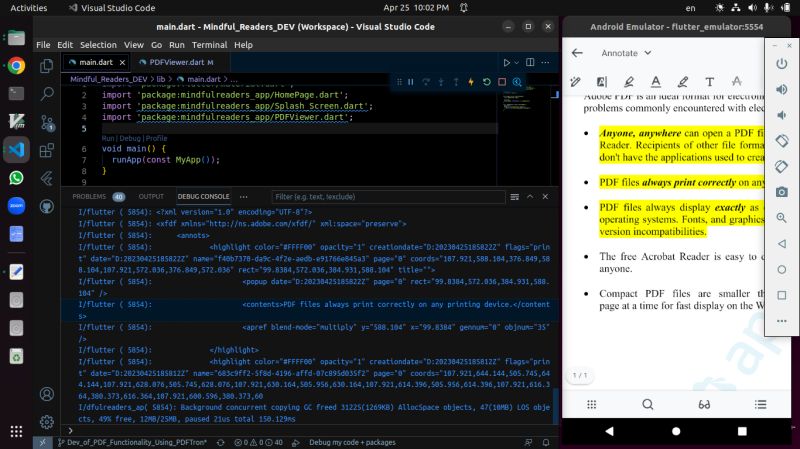The image size is (800, 449).
Task: Click the Git branch name in status bar
Action: pos(132,442)
